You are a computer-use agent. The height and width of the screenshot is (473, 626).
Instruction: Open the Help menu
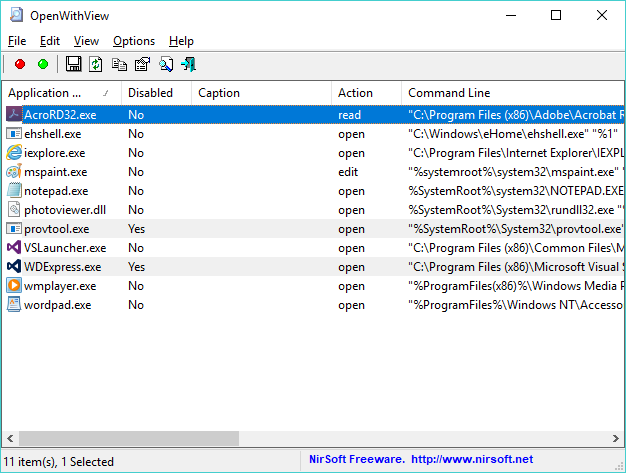pos(181,41)
